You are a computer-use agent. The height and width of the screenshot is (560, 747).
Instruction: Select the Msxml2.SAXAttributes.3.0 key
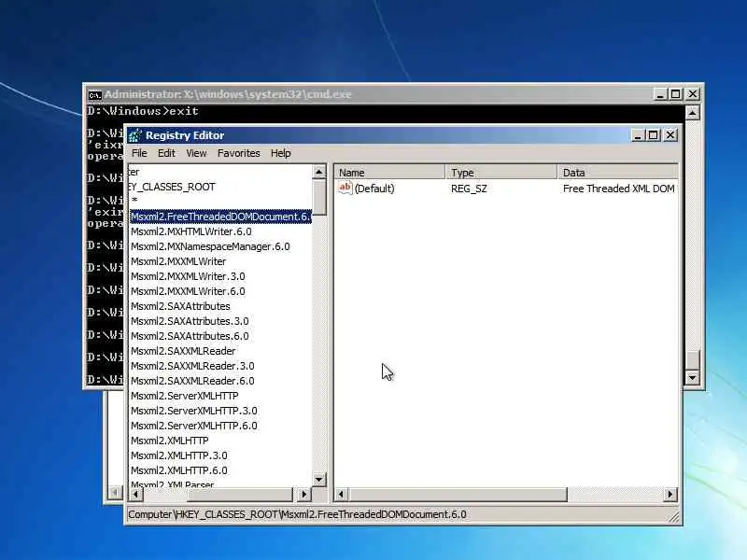point(190,321)
